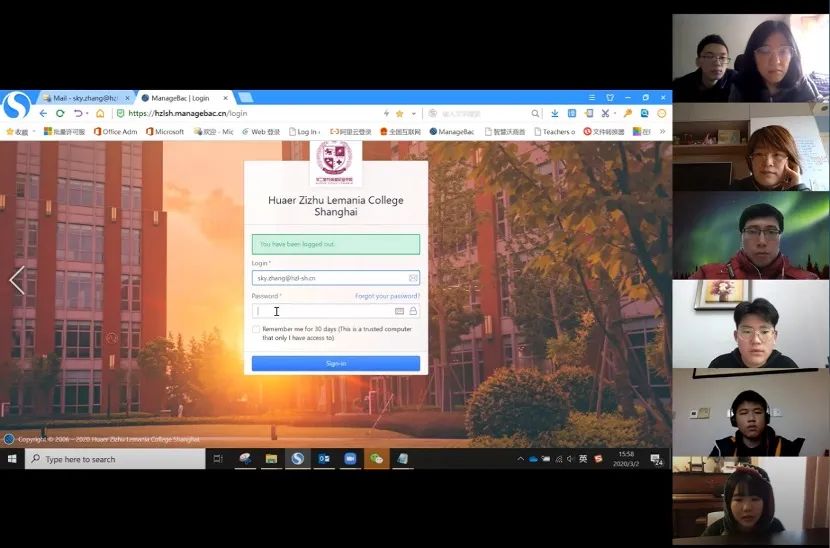Open the Teachers bookmark
The image size is (830, 548).
[x=555, y=131]
